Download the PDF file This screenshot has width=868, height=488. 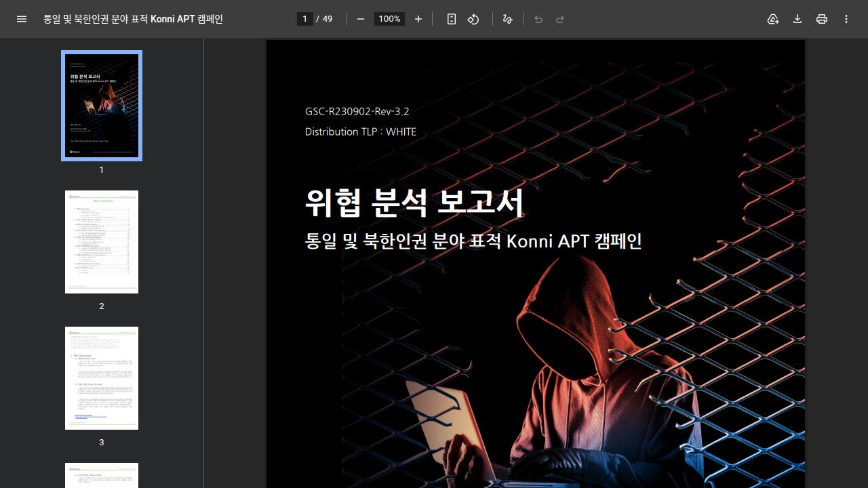797,19
